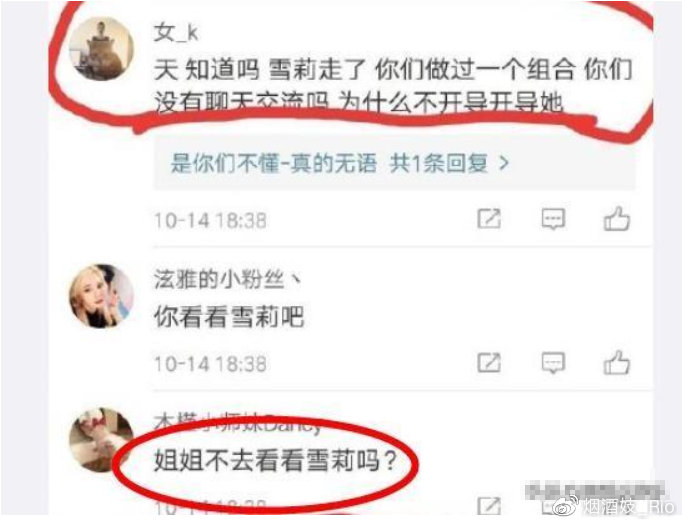
Task: Open the third commenter's avatar
Action: click(x=101, y=439)
